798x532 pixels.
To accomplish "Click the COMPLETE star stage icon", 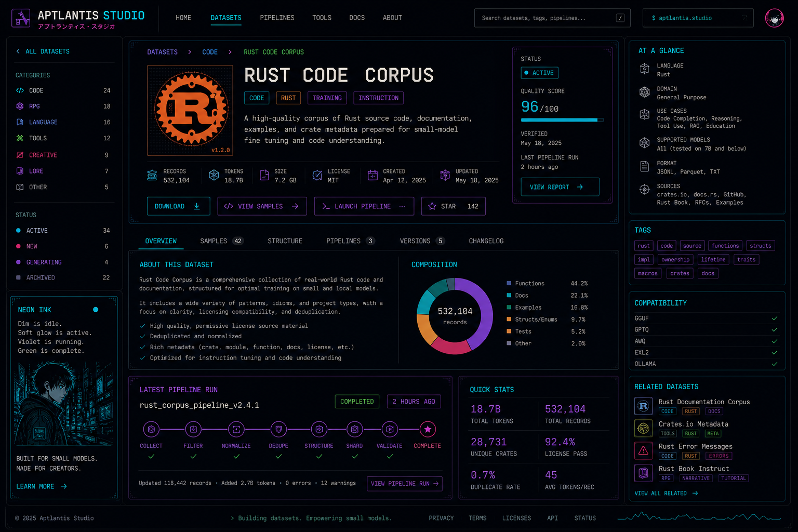I will tap(428, 429).
